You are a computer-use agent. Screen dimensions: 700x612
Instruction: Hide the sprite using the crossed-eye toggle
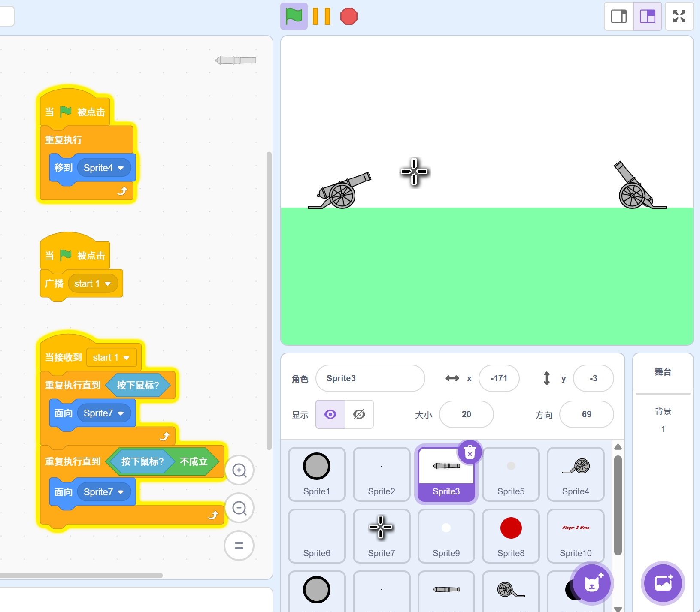point(359,414)
